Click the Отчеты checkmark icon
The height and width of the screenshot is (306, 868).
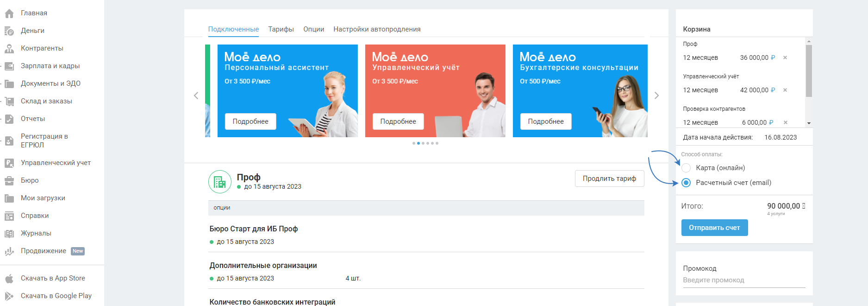(9, 119)
